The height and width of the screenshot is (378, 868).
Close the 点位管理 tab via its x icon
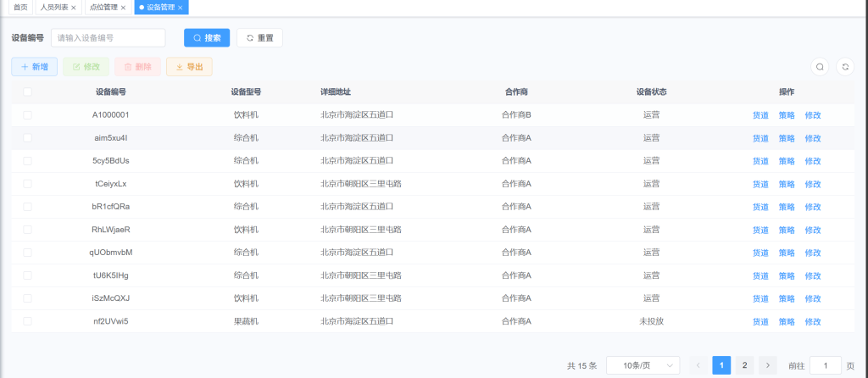point(123,8)
